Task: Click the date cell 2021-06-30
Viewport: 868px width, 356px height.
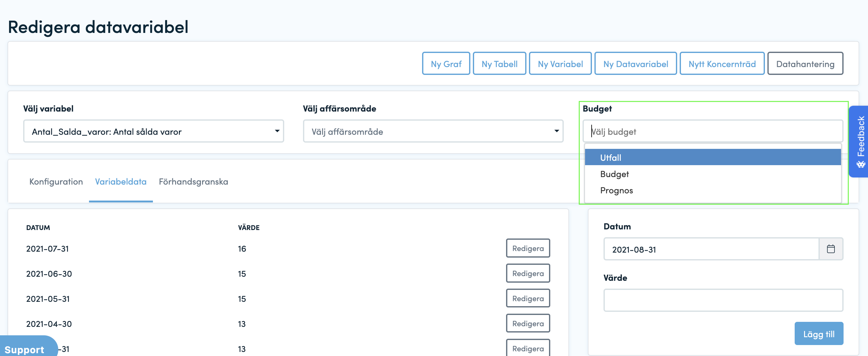Action: [x=49, y=274]
